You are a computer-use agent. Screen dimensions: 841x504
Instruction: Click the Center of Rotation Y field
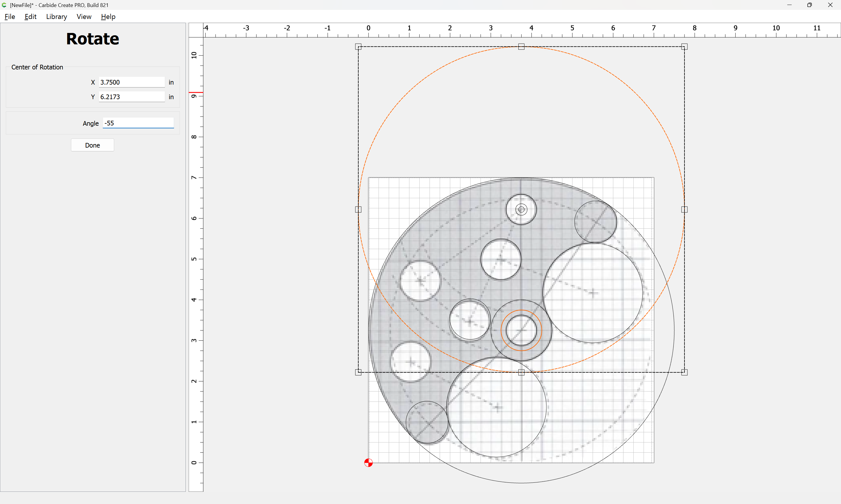[132, 97]
